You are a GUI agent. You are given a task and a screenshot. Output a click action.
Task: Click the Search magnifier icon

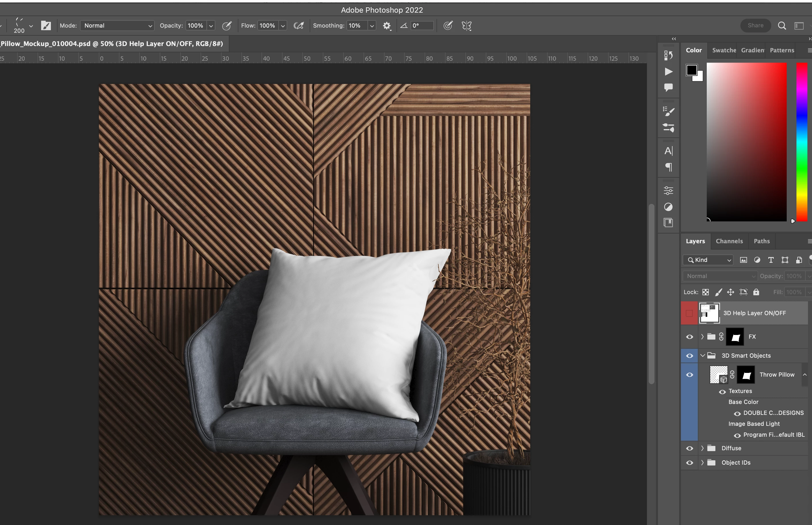(x=782, y=26)
